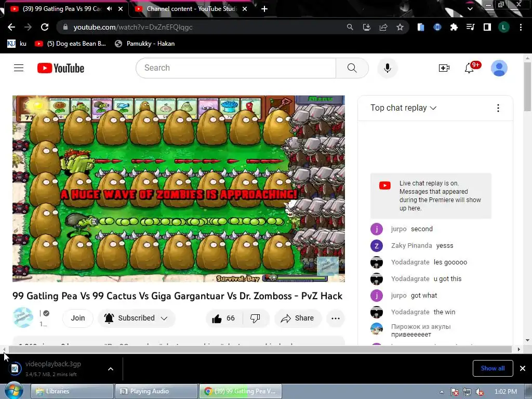Viewport: 532px width, 399px height.
Task: Open the channel avatar under the video
Action: coord(23,317)
